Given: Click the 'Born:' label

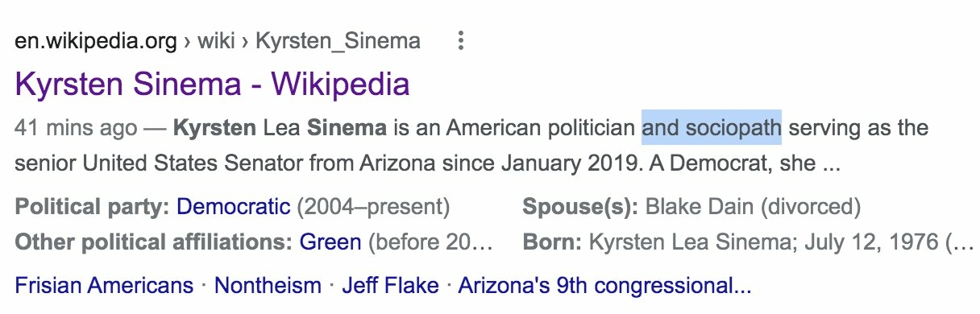Looking at the screenshot, I should (553, 242).
